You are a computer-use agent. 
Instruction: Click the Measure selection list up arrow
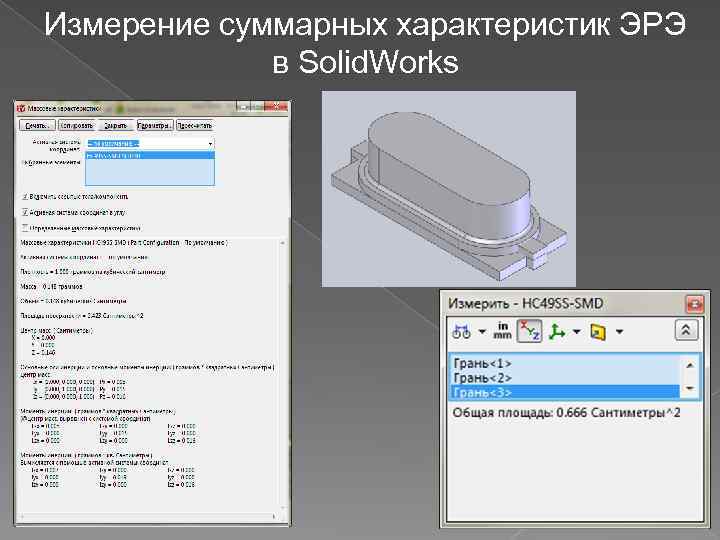click(690, 366)
